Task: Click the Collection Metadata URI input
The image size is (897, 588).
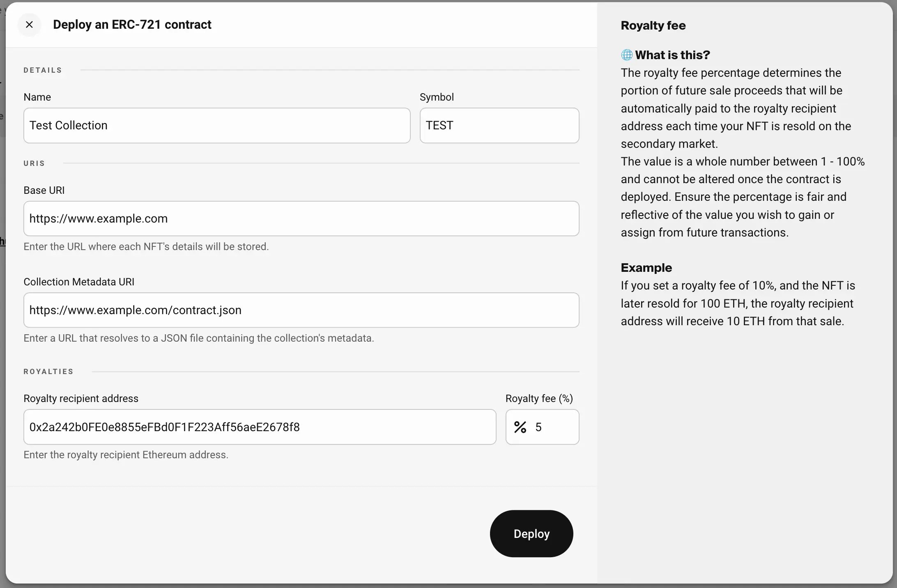Action: [x=301, y=310]
